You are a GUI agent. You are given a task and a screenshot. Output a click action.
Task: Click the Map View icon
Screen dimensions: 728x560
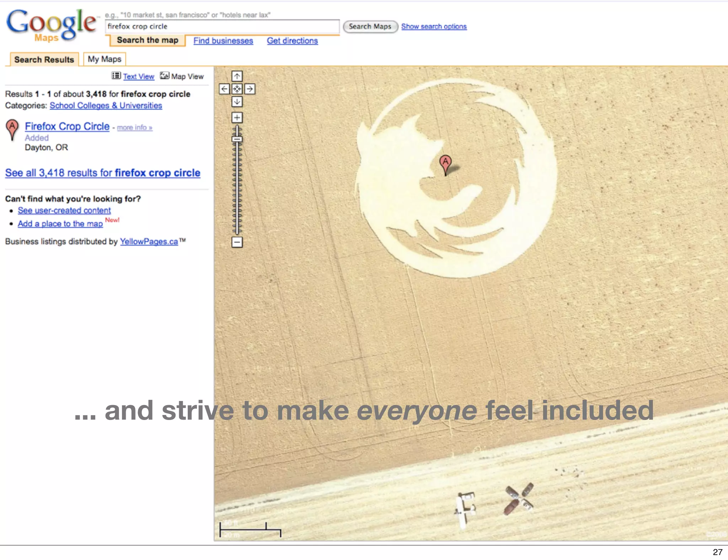point(164,75)
